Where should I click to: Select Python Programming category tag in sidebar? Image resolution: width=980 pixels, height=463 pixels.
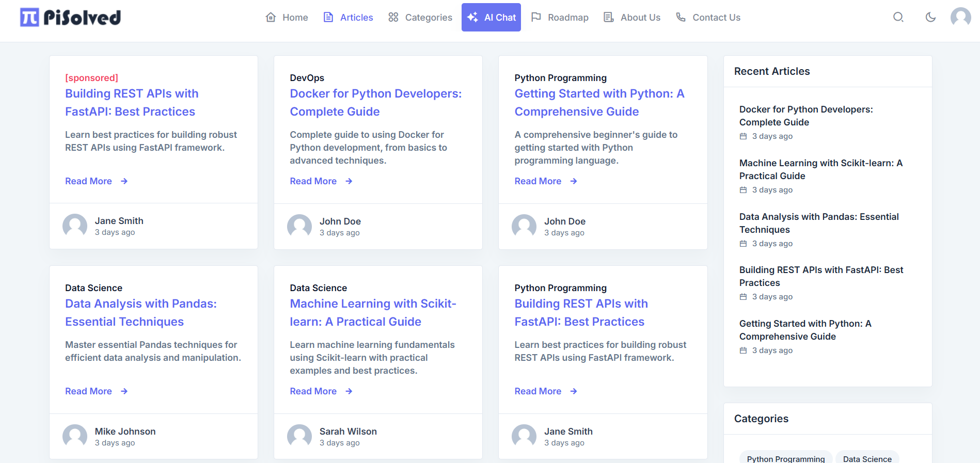point(785,458)
